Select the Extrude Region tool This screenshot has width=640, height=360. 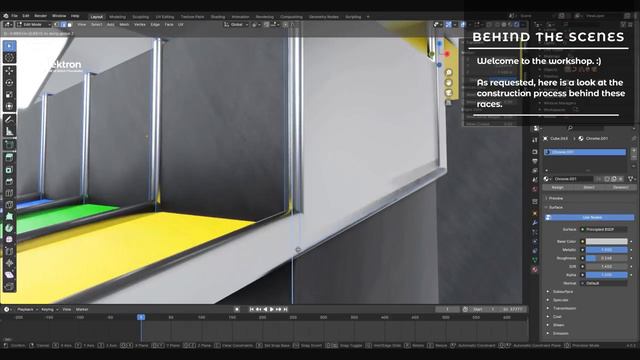tap(9, 158)
